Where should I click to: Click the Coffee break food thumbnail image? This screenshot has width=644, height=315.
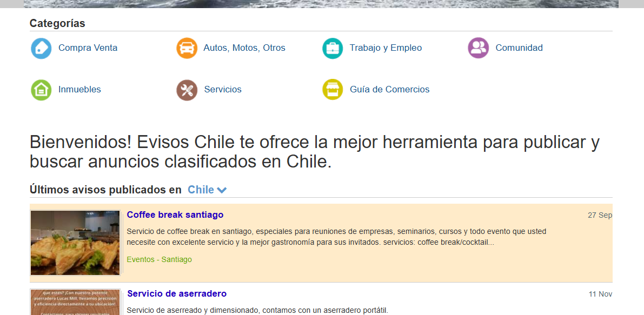(75, 243)
